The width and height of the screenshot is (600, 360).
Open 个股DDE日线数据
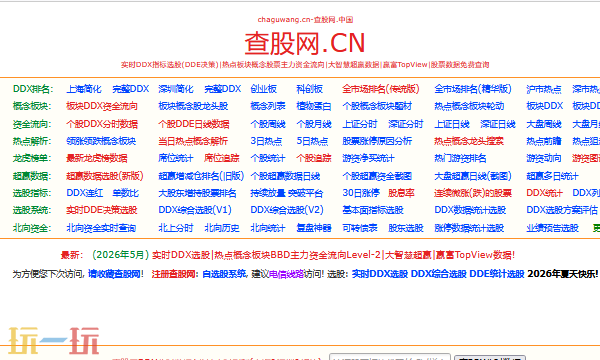tap(194, 124)
